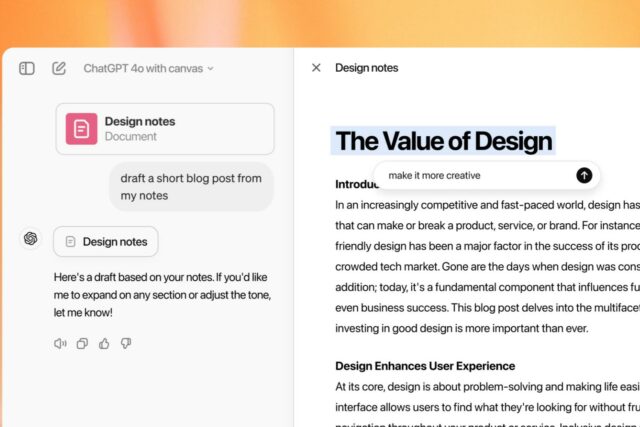This screenshot has width=640, height=427.
Task: Click the "make it more creative" input field
Action: [x=470, y=175]
